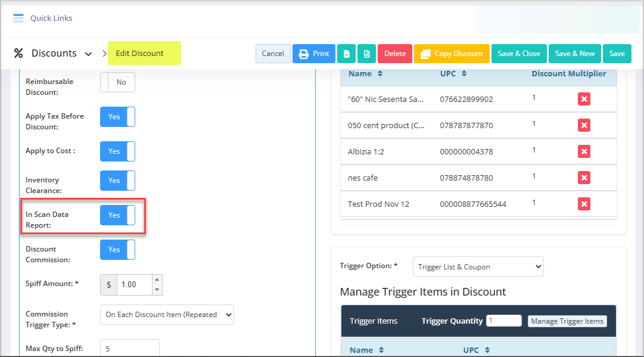
Task: Turn on the Reimbursable Discount toggle
Action: coord(117,82)
